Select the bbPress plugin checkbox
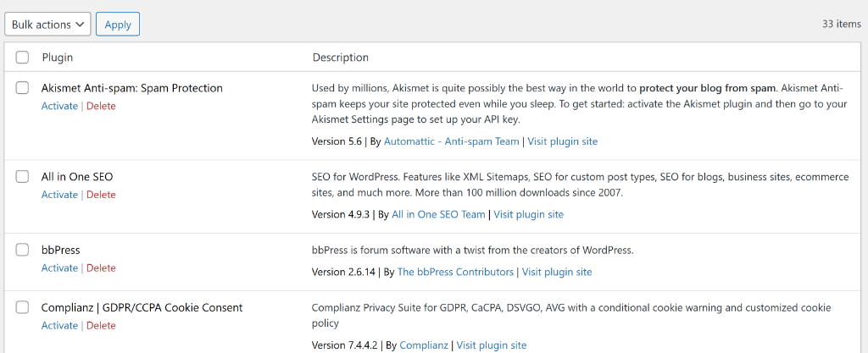The width and height of the screenshot is (868, 353). tap(22, 250)
